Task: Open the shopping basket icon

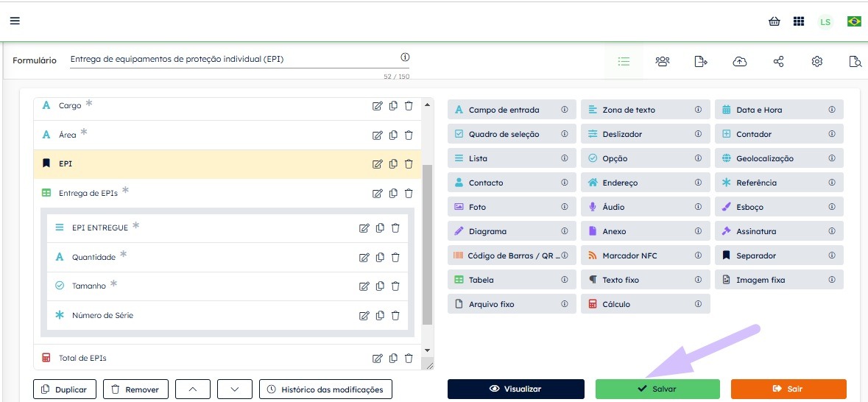Action: [775, 21]
